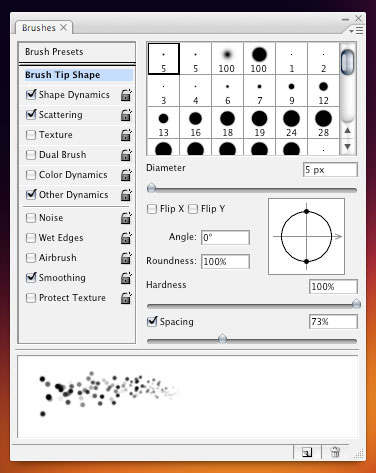Image resolution: width=376 pixels, height=473 pixels.
Task: Enable Protect Texture checkbox
Action: tap(31, 298)
